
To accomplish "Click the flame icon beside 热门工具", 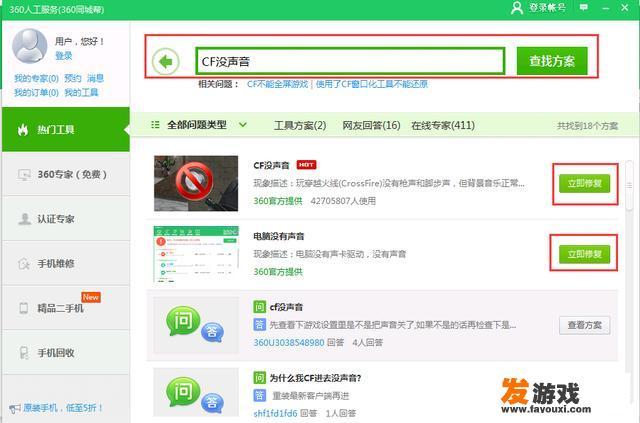I will pyautogui.click(x=23, y=130).
